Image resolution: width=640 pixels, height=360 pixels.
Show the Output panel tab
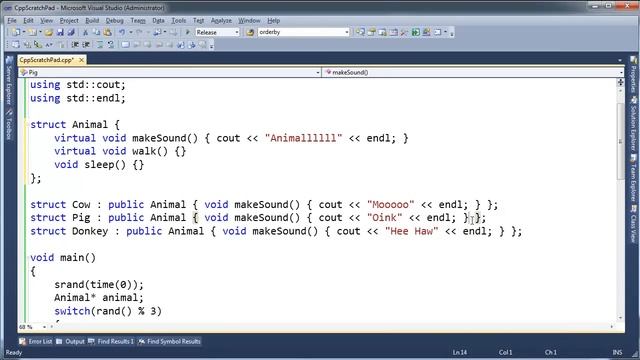pyautogui.click(x=70, y=341)
